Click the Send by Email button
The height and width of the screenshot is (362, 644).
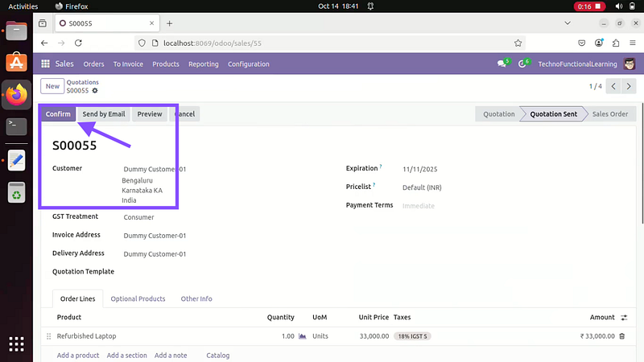pyautogui.click(x=103, y=114)
